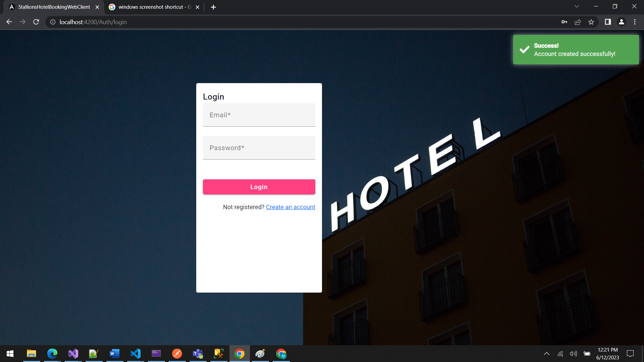The width and height of the screenshot is (644, 362).
Task: Check battery status tray icon
Action: click(587, 354)
